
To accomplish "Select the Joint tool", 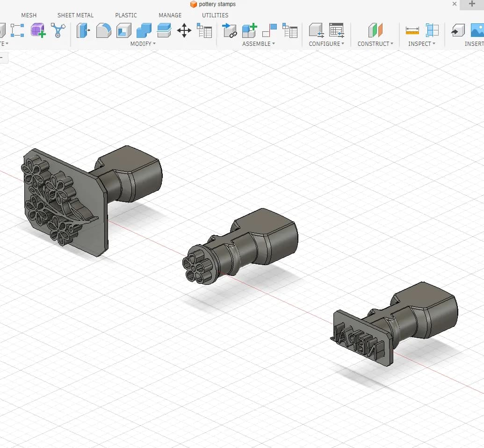I will (269, 30).
